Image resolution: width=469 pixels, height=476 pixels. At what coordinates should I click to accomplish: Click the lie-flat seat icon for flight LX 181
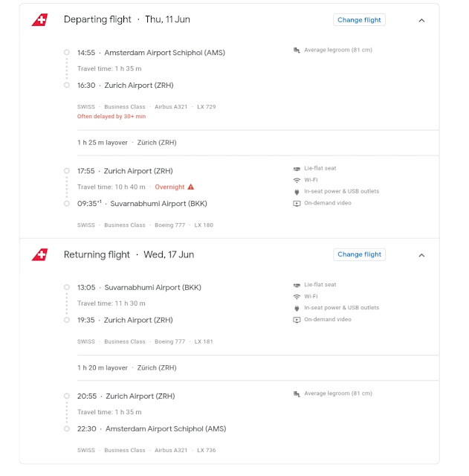click(x=297, y=285)
